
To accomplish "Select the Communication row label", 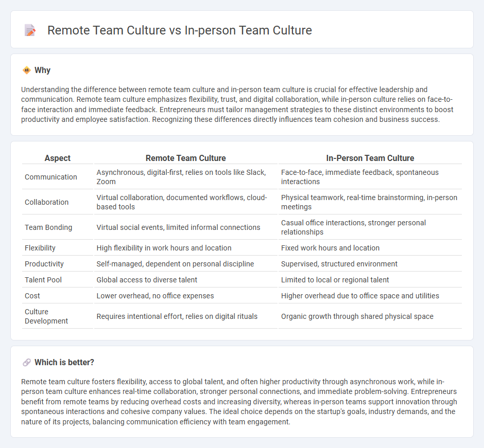I will [51, 177].
